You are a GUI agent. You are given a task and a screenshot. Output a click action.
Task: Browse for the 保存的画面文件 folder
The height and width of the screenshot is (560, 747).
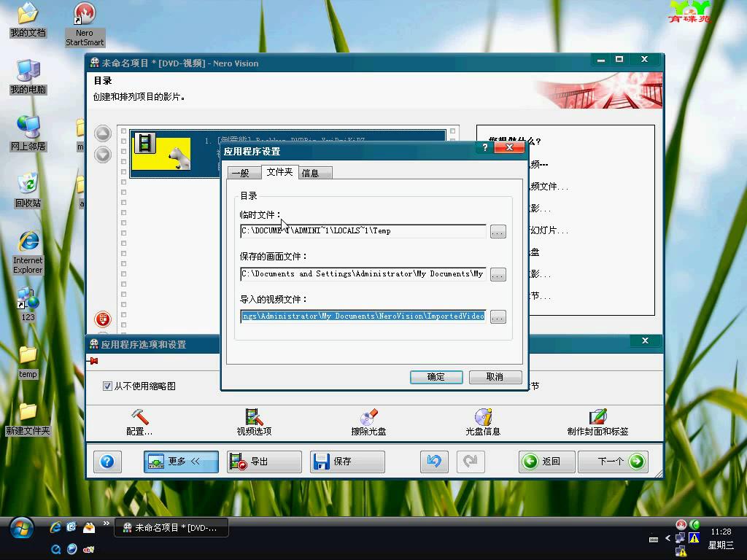[x=498, y=275]
